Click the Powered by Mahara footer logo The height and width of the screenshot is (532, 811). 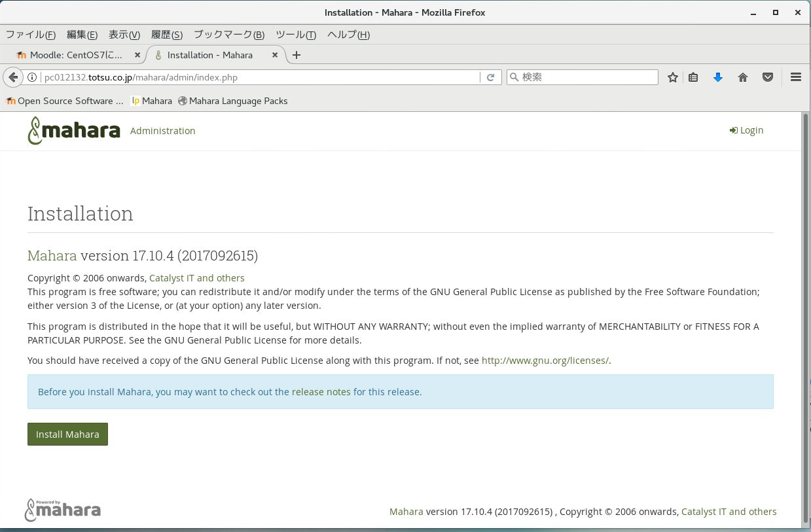[x=63, y=510]
